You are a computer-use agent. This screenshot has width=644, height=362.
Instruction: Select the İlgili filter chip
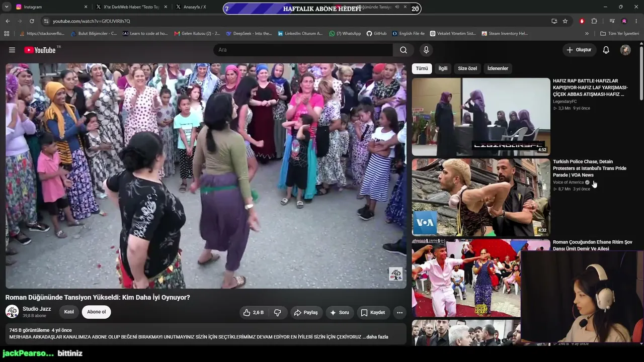click(443, 68)
